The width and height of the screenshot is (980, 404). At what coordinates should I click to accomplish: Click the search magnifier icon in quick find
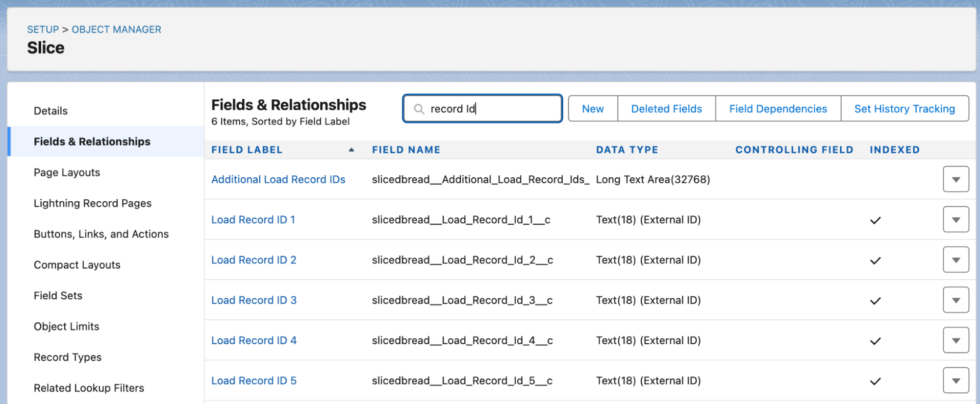[x=419, y=109]
